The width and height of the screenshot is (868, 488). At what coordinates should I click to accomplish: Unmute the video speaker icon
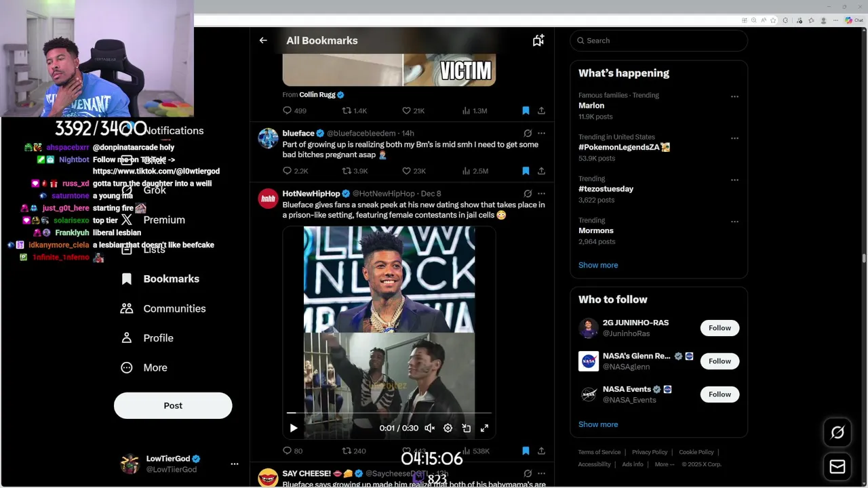pos(429,428)
